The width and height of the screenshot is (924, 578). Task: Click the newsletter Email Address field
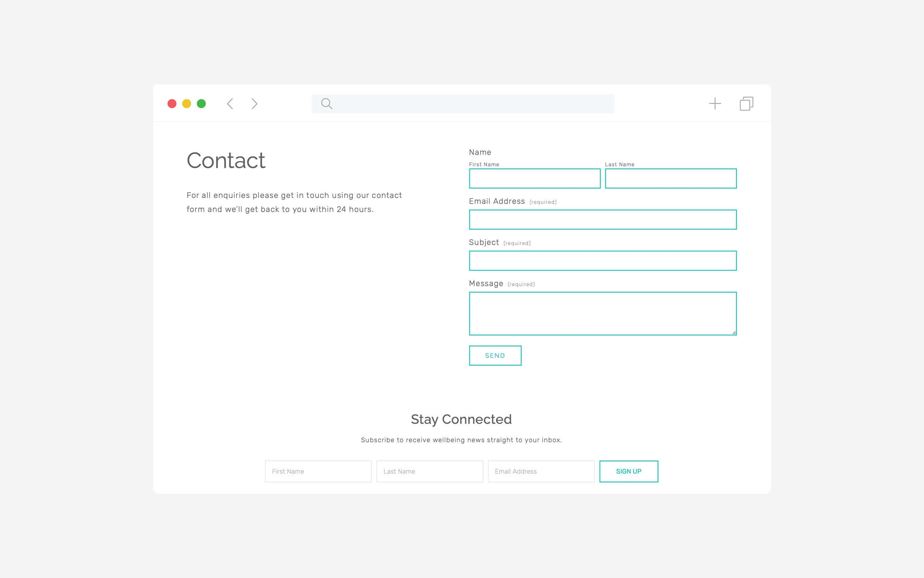541,471
